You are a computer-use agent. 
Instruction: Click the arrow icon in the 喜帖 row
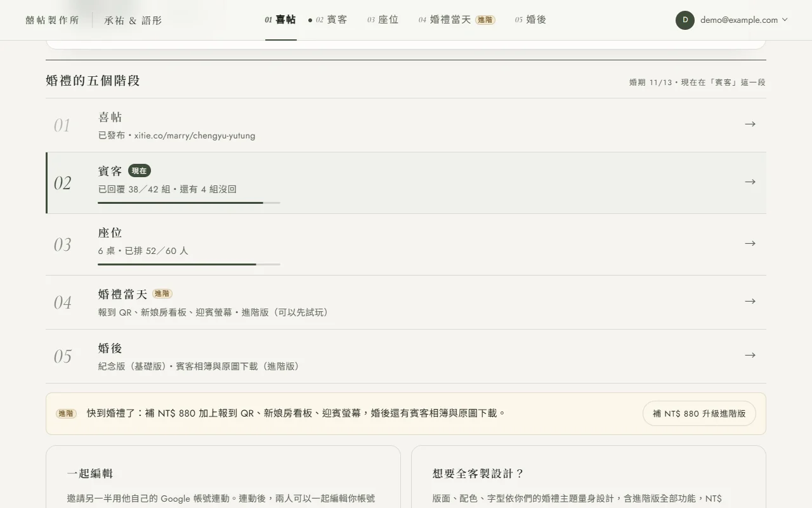tap(750, 124)
